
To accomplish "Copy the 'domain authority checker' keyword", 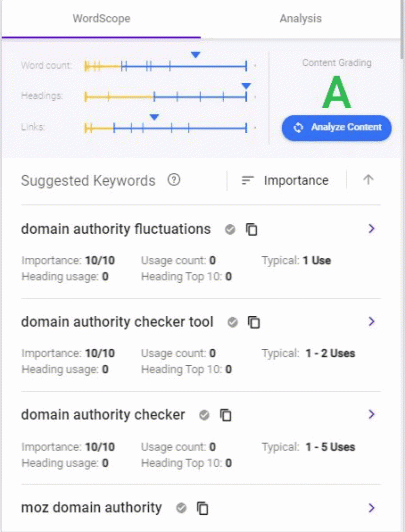I will coord(226,415).
